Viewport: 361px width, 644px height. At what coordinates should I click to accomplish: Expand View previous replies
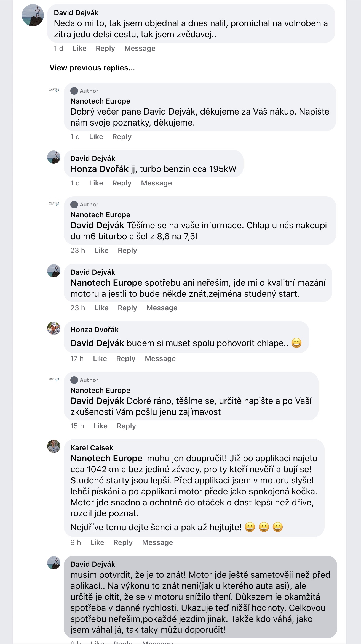click(x=92, y=68)
